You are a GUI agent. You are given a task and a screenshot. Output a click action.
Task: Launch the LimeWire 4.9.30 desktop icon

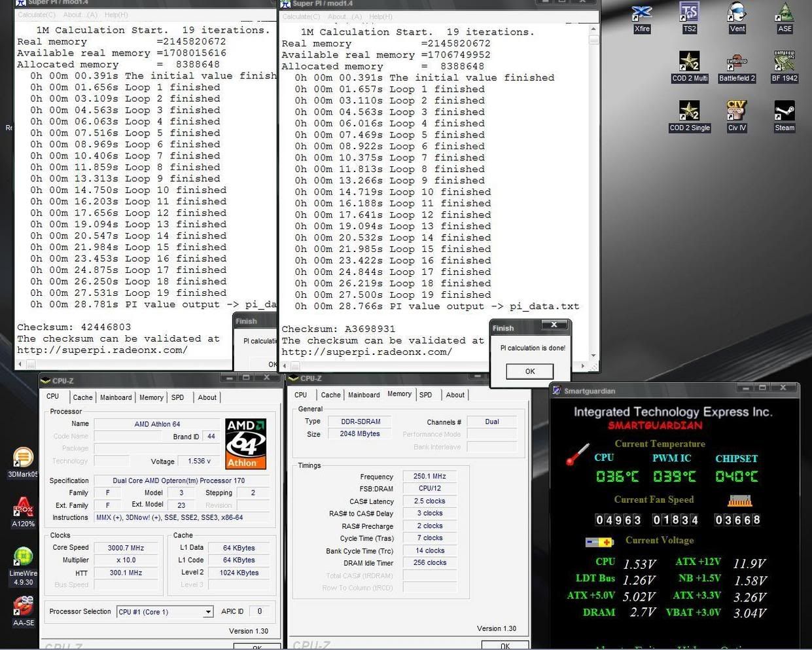[24, 564]
